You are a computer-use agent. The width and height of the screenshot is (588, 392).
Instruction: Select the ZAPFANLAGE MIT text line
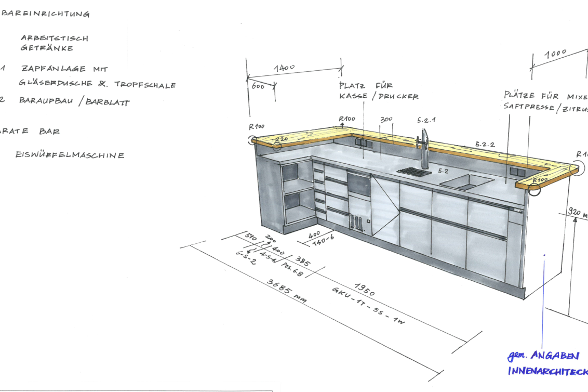point(64,69)
